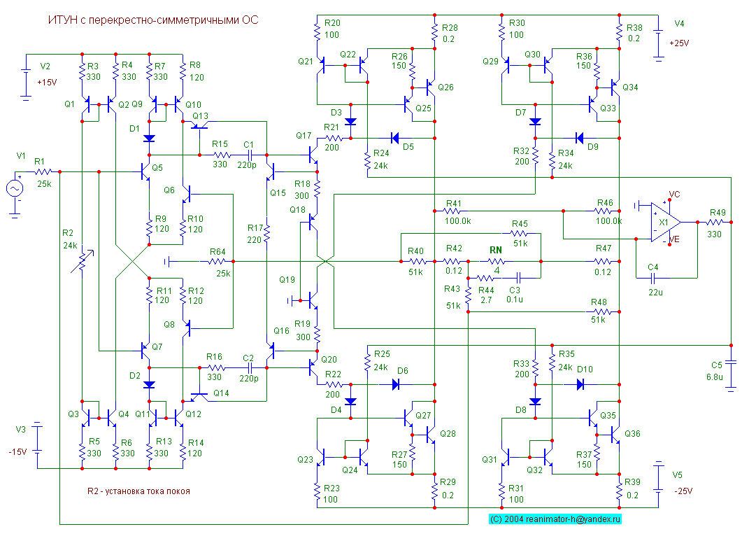Click the 'VE' pin label on the op-amp
This screenshot has height=541, width=756.
click(x=674, y=239)
